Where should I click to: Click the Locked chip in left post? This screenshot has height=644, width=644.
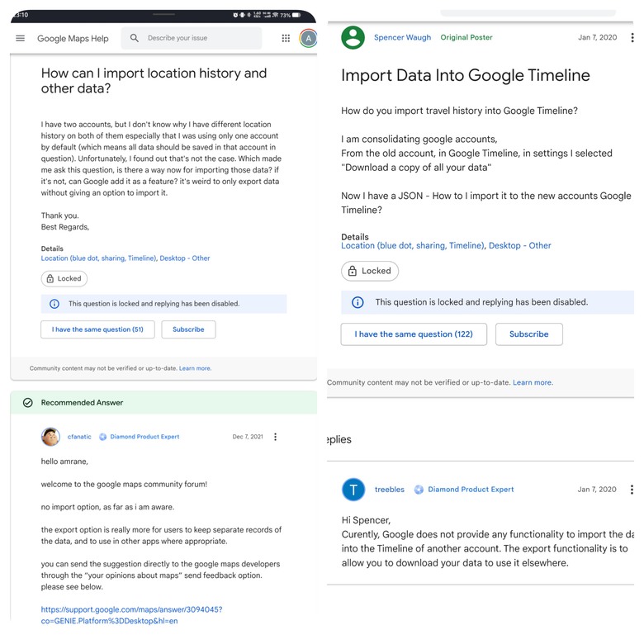click(64, 278)
